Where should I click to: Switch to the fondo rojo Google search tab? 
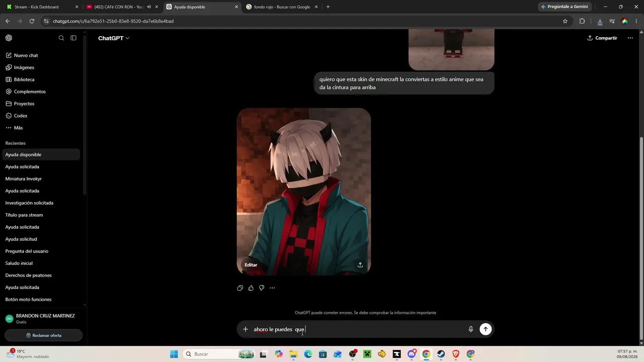point(283,7)
